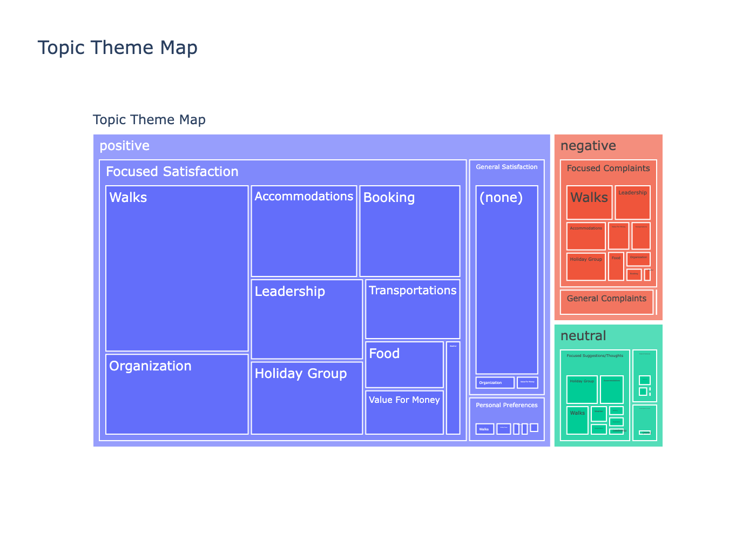756x540 pixels.
Task: Open the Personal Preferences group header
Action: coord(507,405)
